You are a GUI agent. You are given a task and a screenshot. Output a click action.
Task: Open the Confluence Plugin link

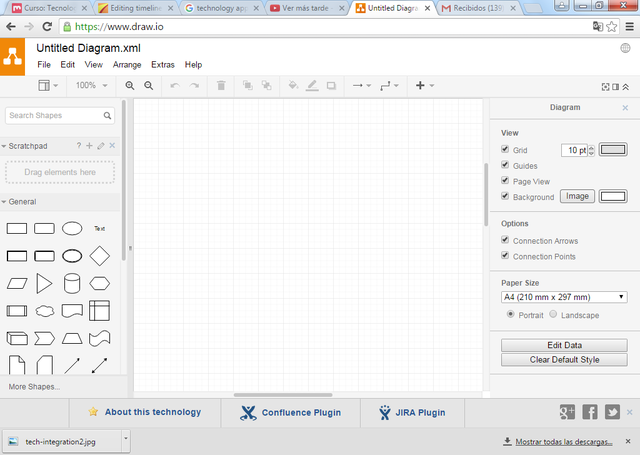pyautogui.click(x=291, y=413)
